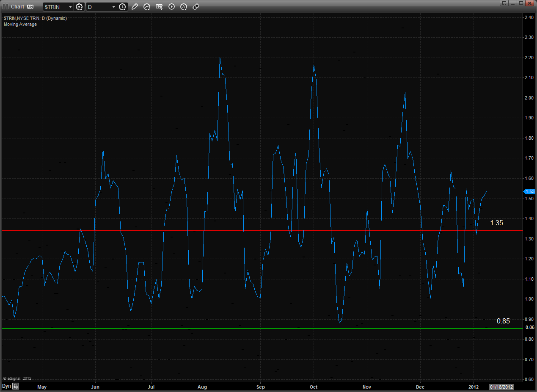Close the chart window
537x392 pixels.
tap(530, 3)
